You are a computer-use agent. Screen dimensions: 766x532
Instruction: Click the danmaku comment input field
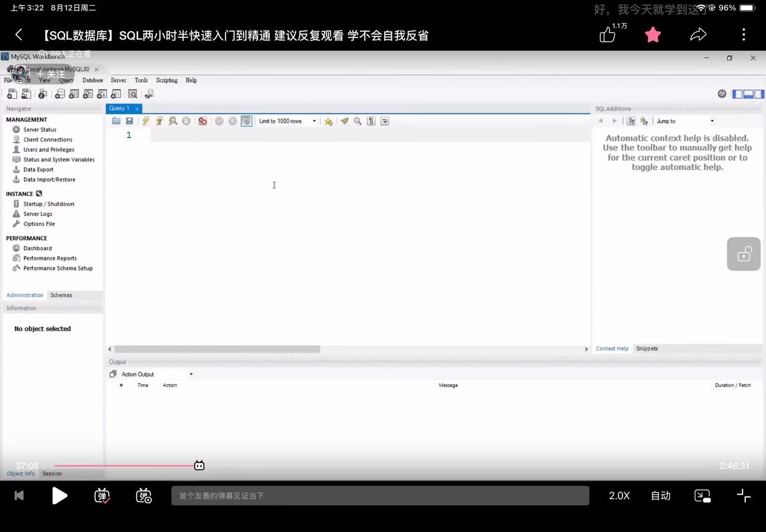pos(380,496)
